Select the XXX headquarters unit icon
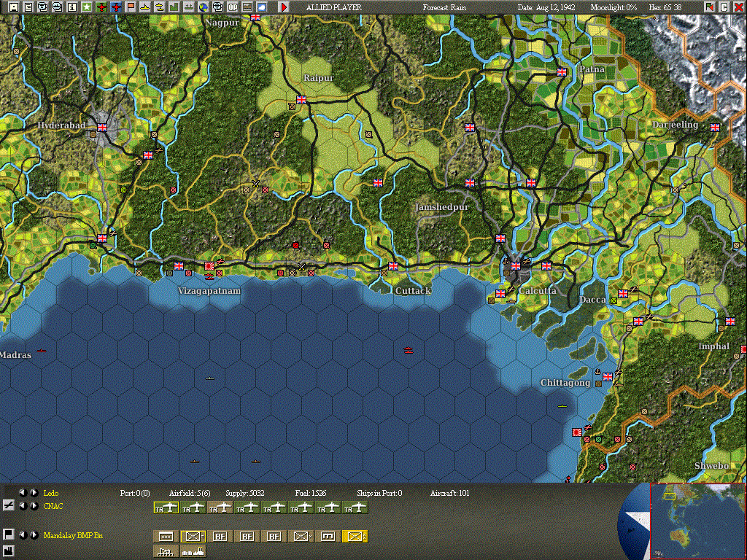The height and width of the screenshot is (560, 747). pos(166,537)
